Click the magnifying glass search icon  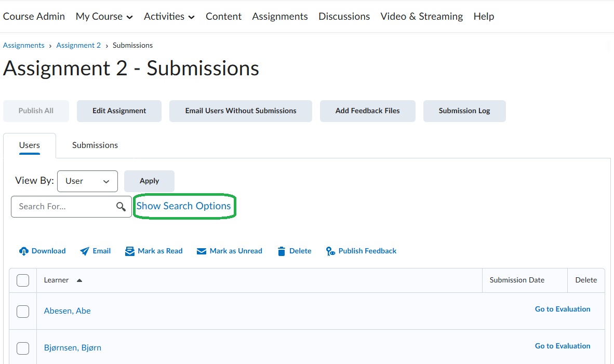[x=121, y=207]
